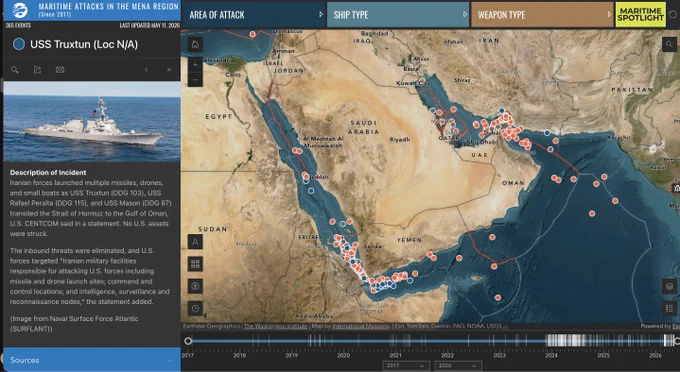Viewport: 680px width, 372px height.
Task: Open the Maritime Spotlight section
Action: [641, 15]
